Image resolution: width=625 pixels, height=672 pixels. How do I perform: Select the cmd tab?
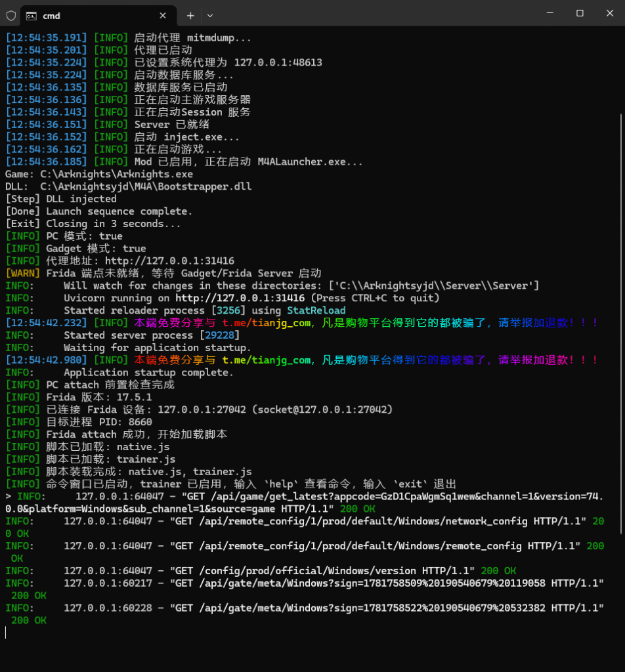coord(98,16)
